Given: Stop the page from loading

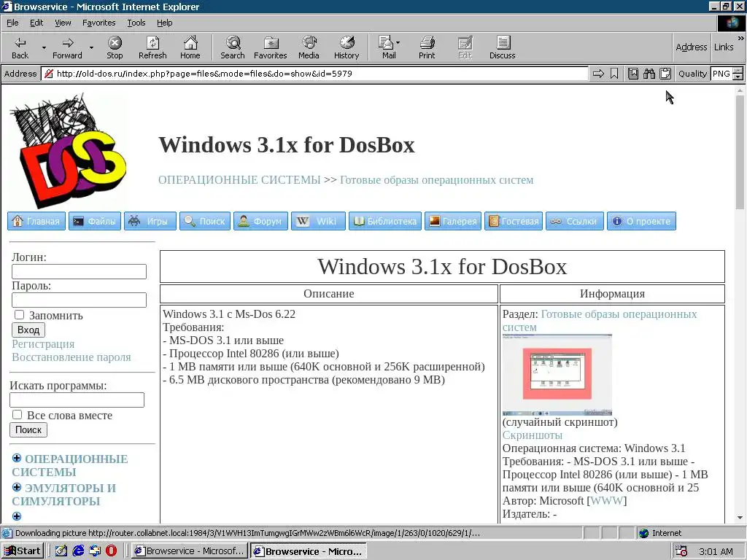Looking at the screenshot, I should point(115,47).
